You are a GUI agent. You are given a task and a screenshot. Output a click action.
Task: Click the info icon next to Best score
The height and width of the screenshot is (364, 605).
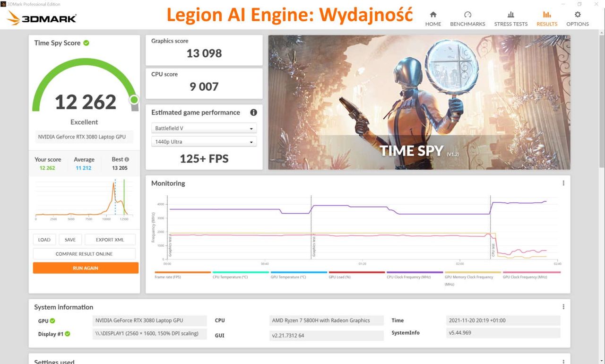pos(127,159)
